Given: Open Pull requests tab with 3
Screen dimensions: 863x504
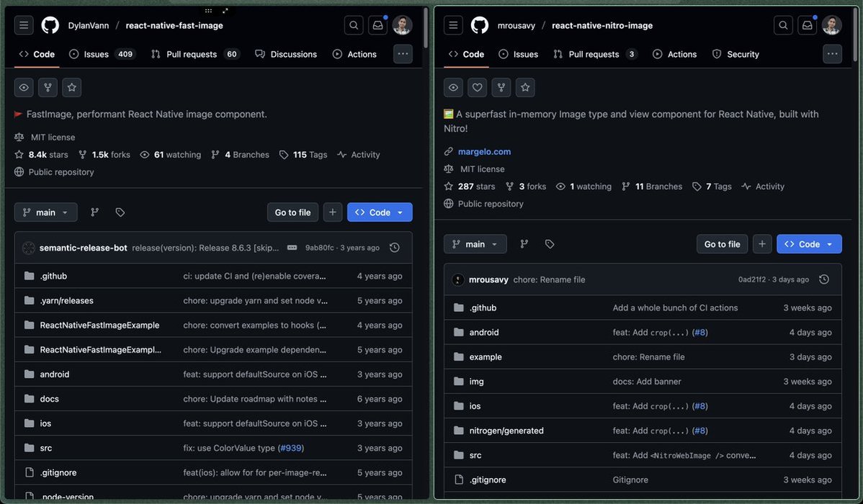Looking at the screenshot, I should click(x=595, y=54).
